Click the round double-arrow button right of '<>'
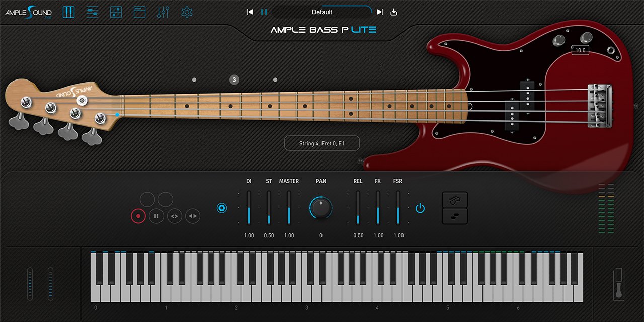This screenshot has height=322, width=644. point(193,216)
